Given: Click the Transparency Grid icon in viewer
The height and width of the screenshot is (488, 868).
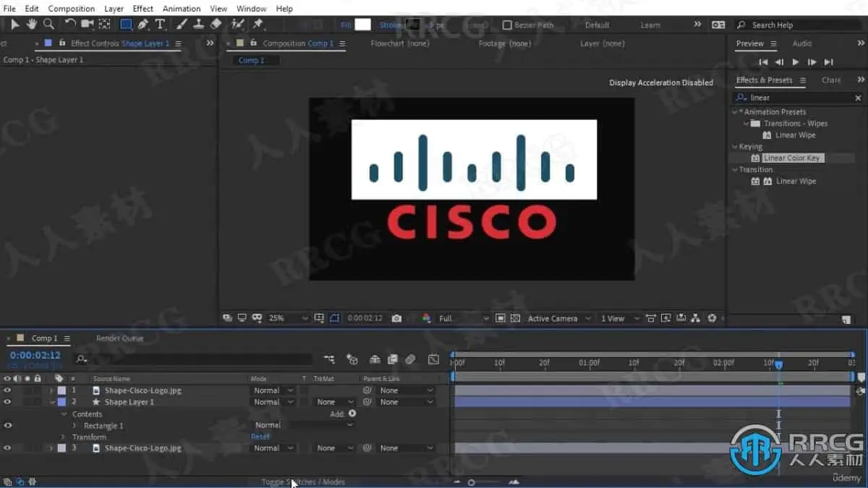Looking at the screenshot, I should pyautogui.click(x=515, y=318).
